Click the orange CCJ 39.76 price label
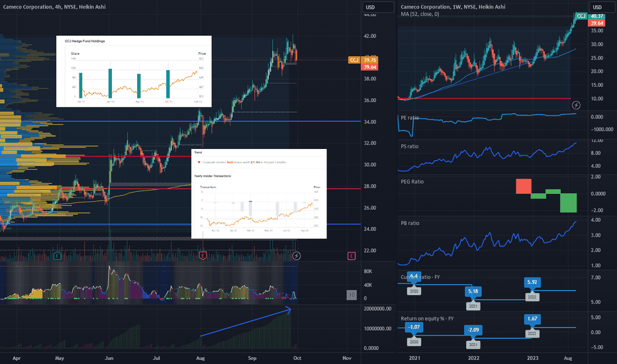Image resolution: width=617 pixels, height=364 pixels. [x=363, y=60]
